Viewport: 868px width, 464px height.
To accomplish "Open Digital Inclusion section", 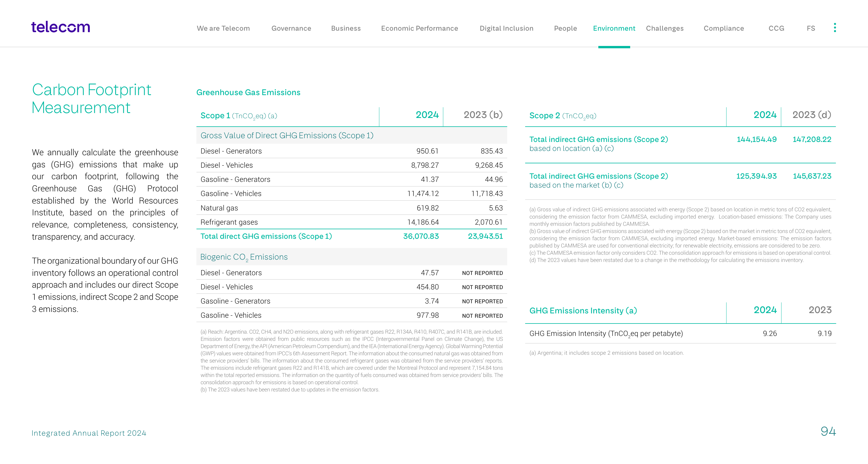I will pos(506,28).
